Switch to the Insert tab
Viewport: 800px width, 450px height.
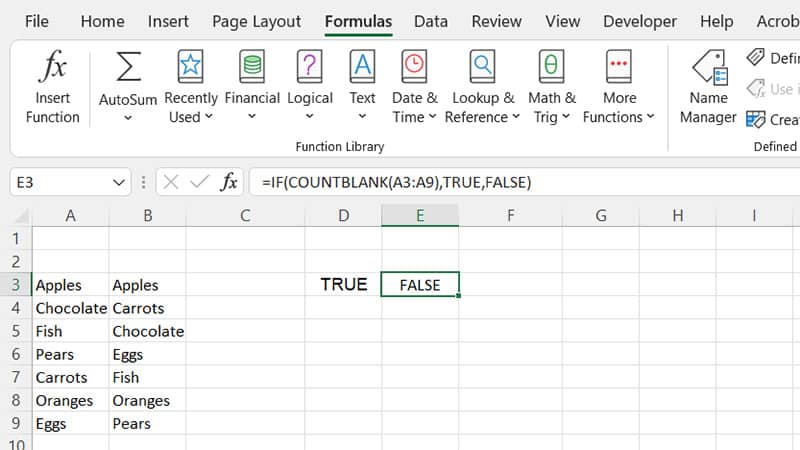(x=168, y=21)
